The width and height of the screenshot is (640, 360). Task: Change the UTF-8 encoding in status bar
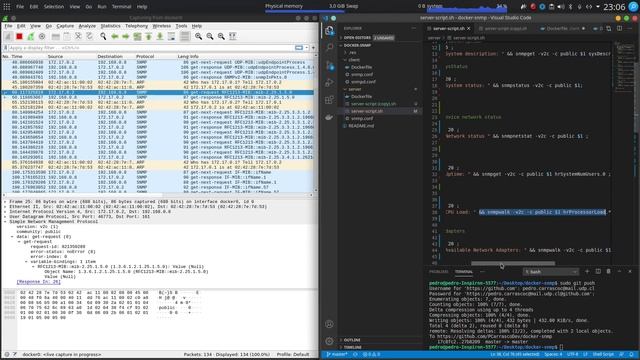(573, 355)
